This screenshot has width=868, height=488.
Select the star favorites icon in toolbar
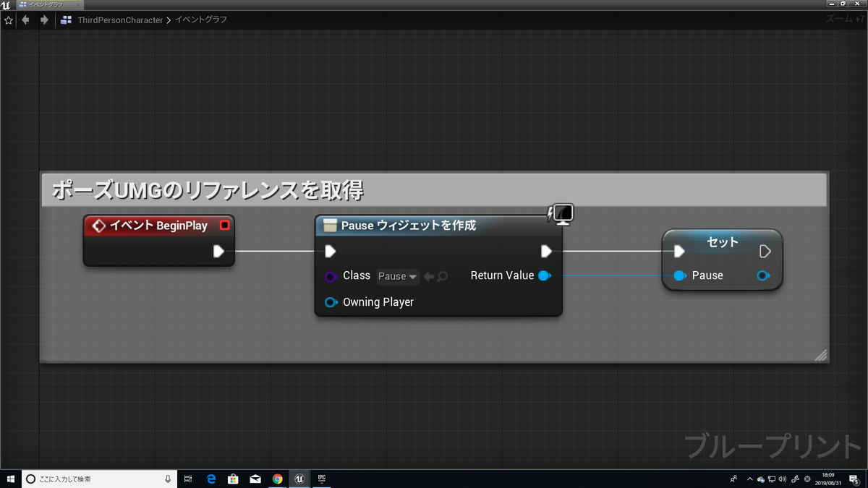[x=8, y=20]
